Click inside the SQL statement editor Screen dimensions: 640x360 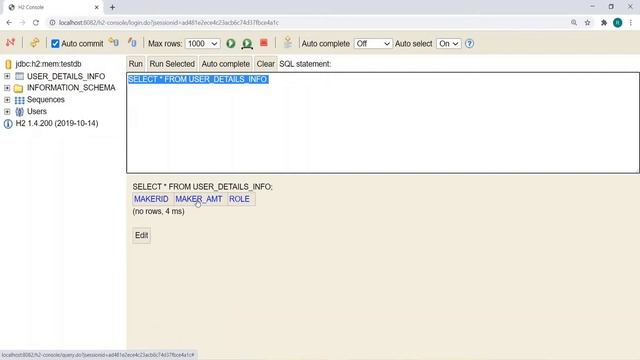[x=383, y=123]
